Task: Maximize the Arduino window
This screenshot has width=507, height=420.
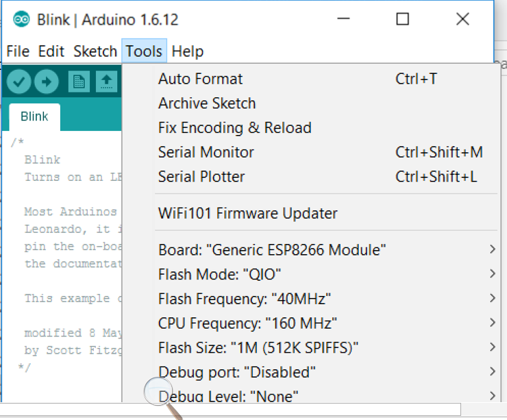Action: click(403, 18)
